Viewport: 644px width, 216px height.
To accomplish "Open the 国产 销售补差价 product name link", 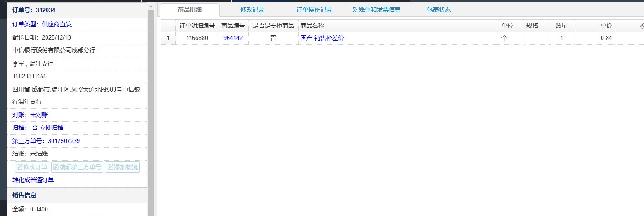I will tap(322, 38).
